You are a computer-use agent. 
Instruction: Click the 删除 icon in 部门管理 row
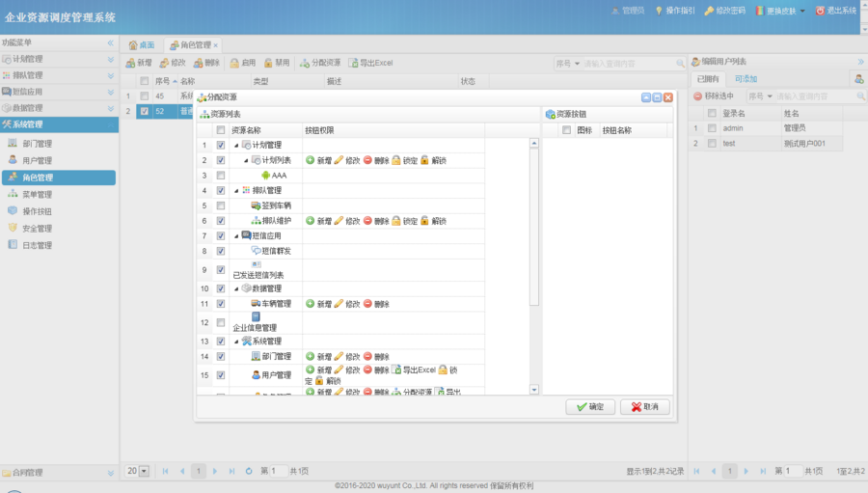tap(367, 356)
